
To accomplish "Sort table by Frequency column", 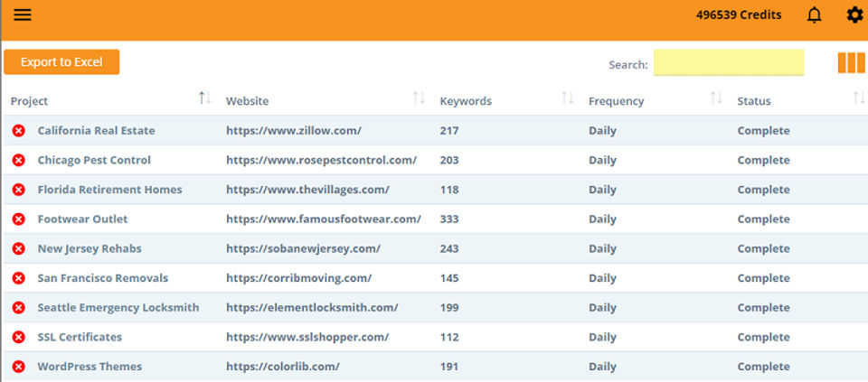I will pyautogui.click(x=716, y=98).
